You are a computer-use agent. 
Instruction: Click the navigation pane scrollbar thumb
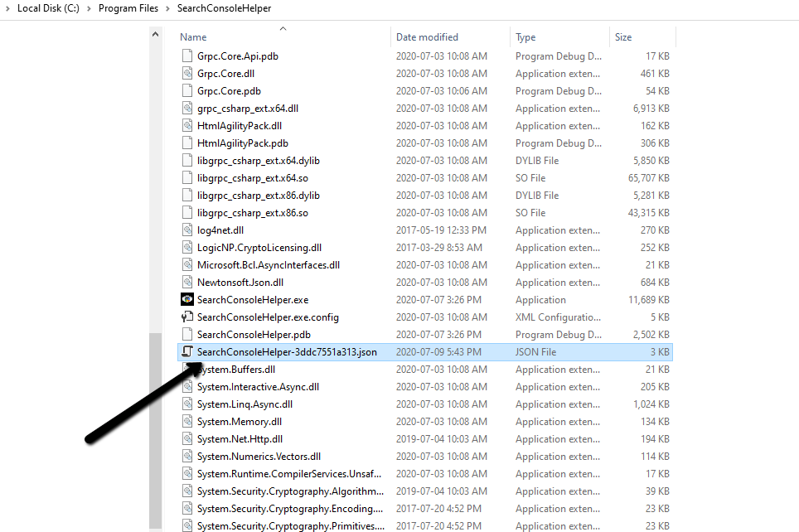point(156,431)
